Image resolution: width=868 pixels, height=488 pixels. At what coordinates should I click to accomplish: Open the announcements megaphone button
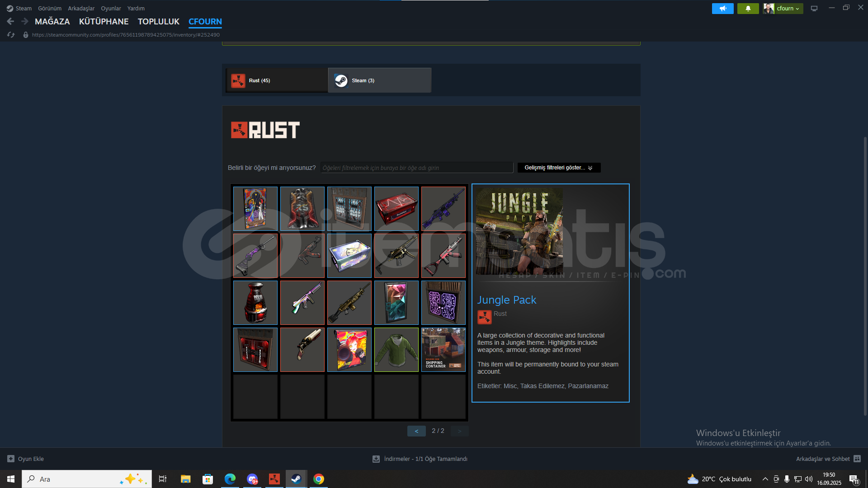pyautogui.click(x=722, y=8)
